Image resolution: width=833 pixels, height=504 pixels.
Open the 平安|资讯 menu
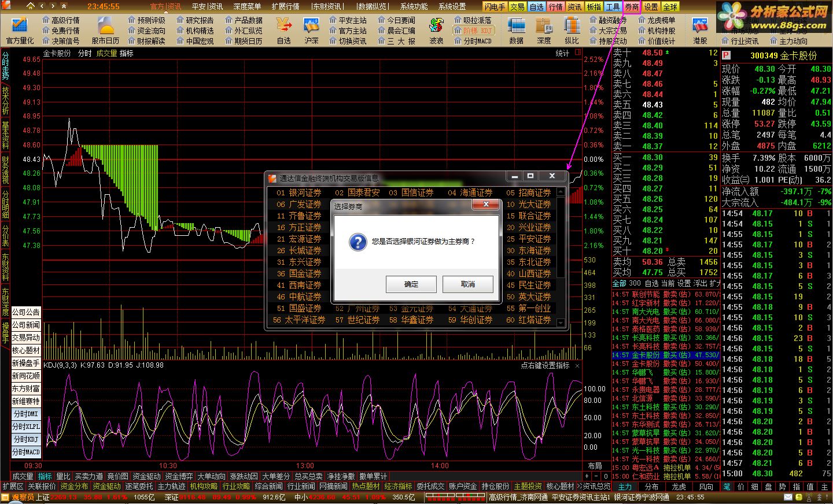pyautogui.click(x=207, y=7)
